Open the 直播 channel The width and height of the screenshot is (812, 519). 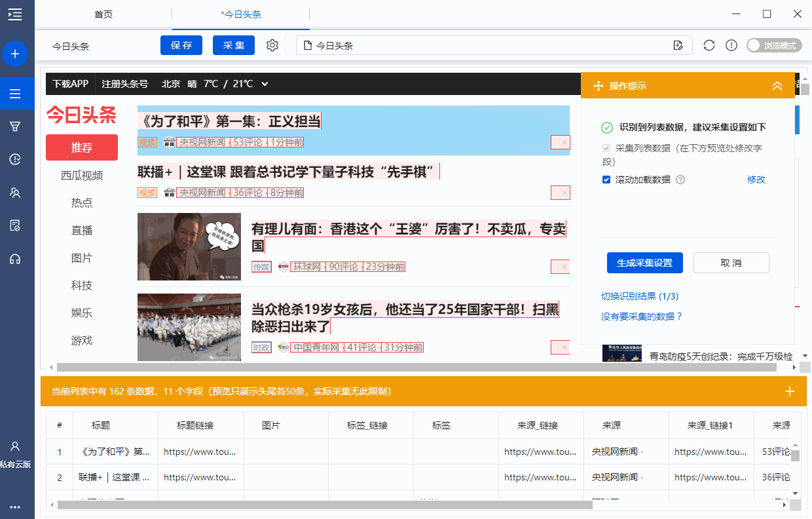coord(82,231)
